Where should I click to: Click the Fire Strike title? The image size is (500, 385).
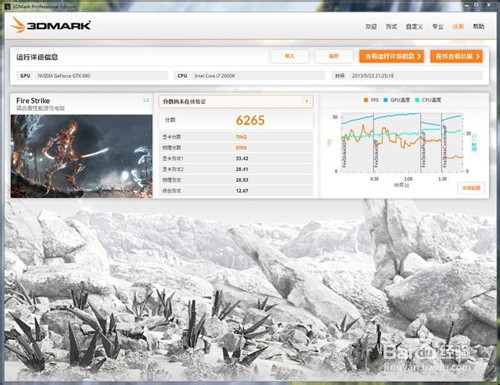[x=33, y=100]
